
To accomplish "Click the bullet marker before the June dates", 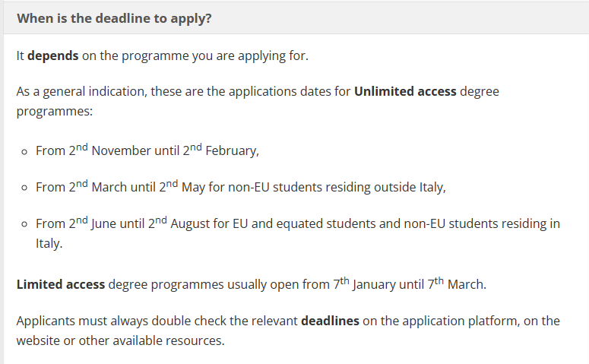I will 25,224.
